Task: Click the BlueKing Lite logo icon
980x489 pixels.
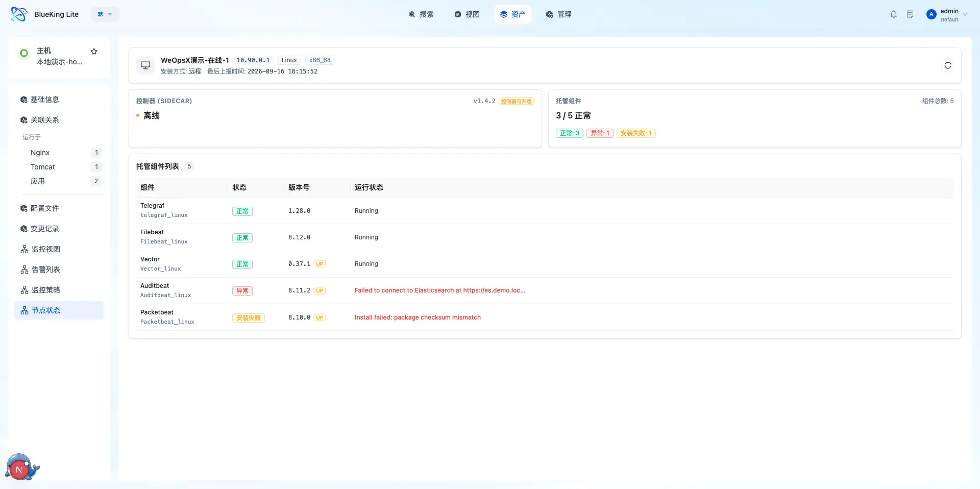Action: click(x=19, y=14)
